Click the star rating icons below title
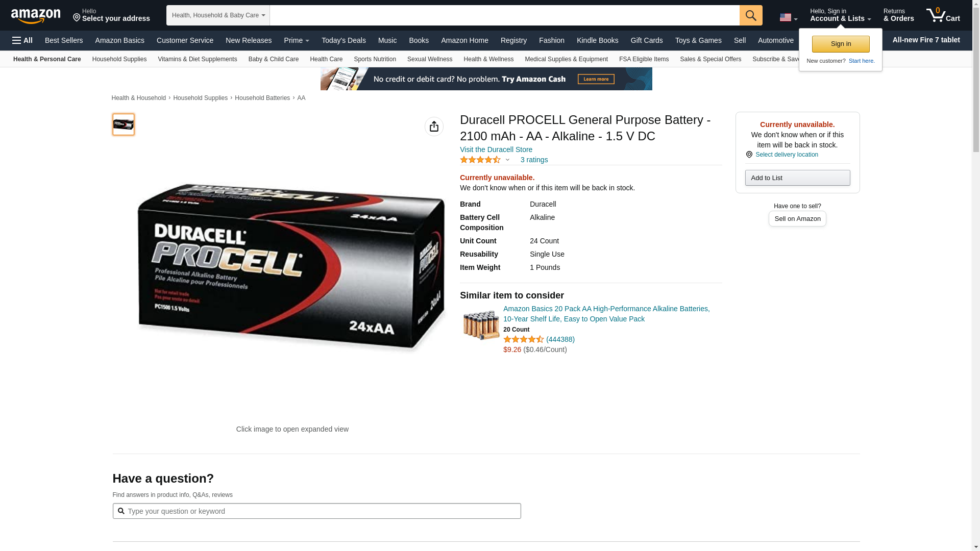The height and width of the screenshot is (551, 980). click(480, 160)
